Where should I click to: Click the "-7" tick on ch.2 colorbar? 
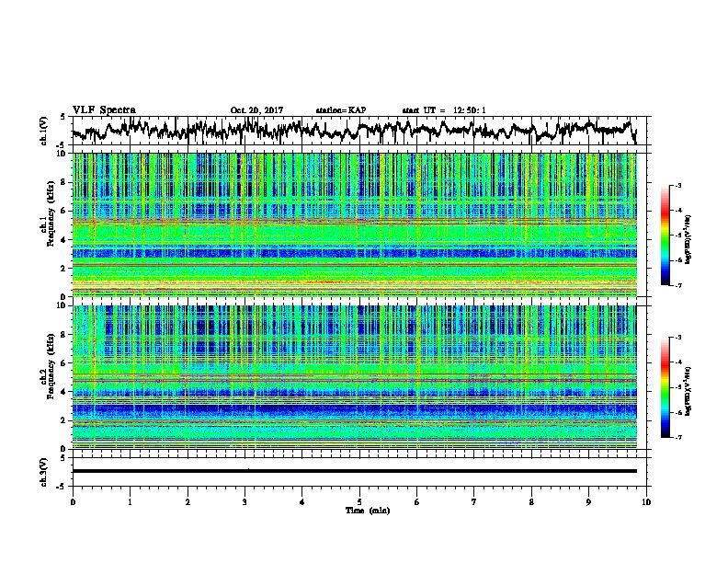[x=677, y=437]
